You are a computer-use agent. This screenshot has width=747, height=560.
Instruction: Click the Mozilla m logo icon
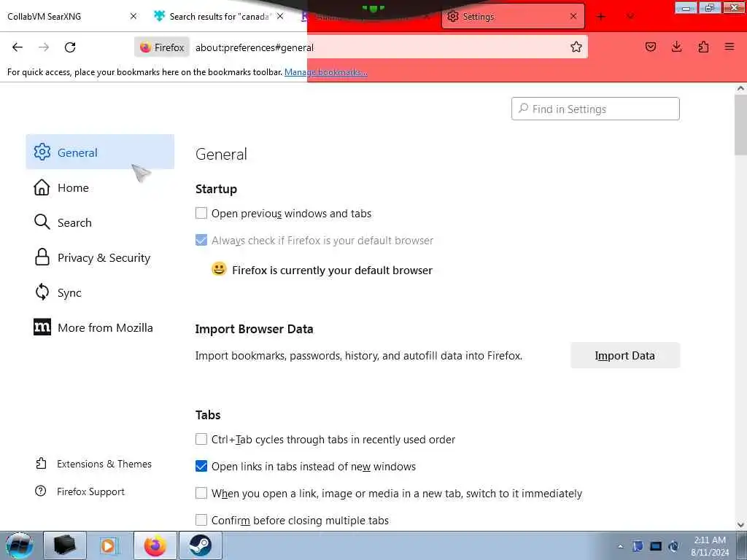[x=42, y=327]
